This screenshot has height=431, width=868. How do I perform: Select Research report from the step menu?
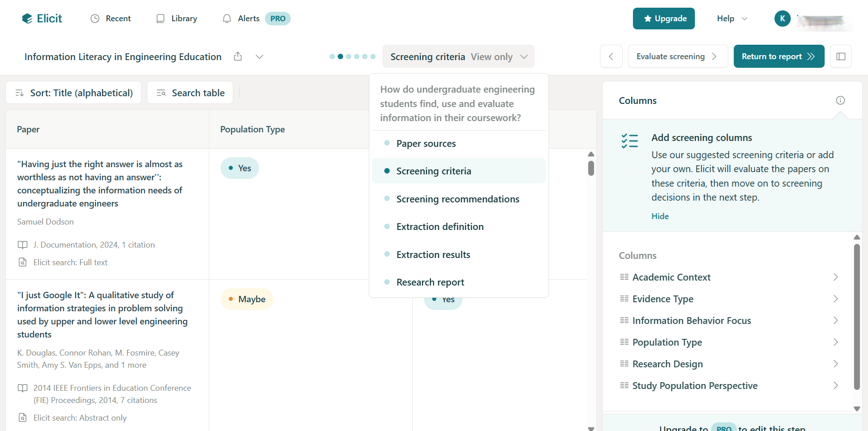pos(430,282)
